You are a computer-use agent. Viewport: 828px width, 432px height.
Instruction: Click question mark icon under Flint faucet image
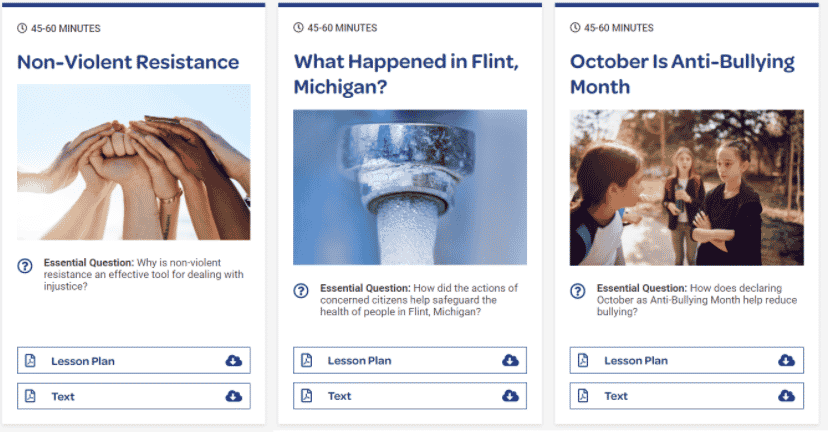(301, 290)
